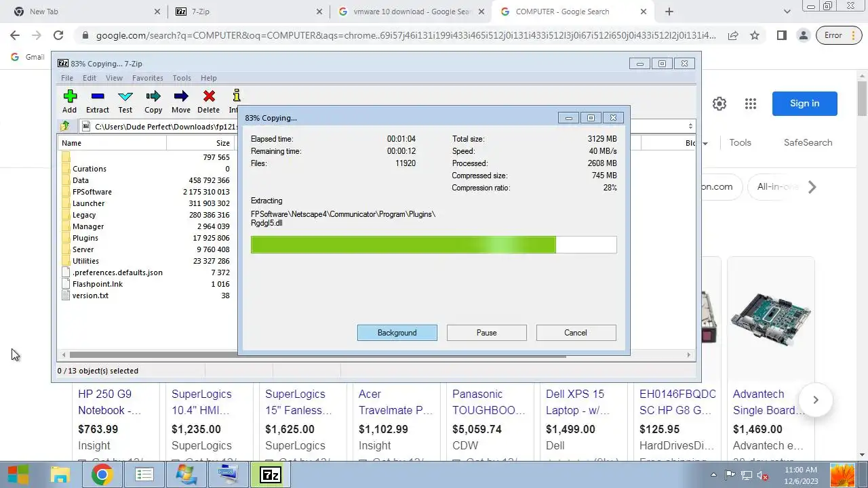Viewport: 868px width, 488px height.
Task: Click the extraction progress bar
Action: coord(433,245)
